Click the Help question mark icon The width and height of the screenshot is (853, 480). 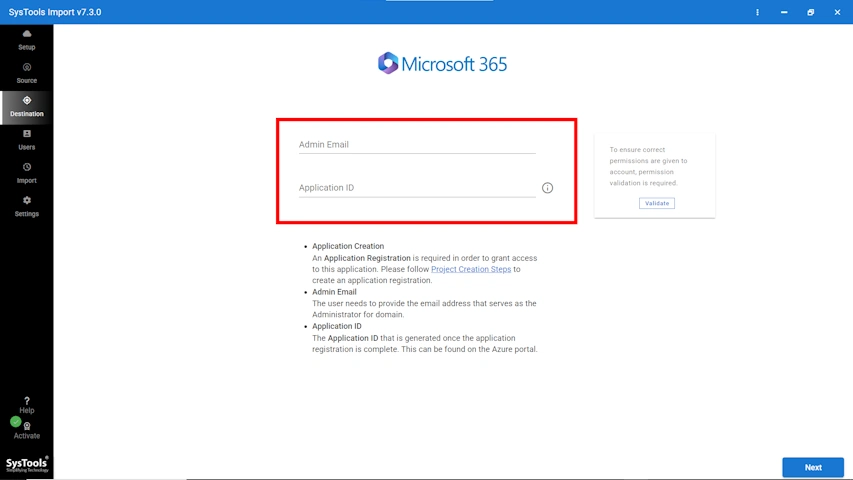(x=27, y=401)
